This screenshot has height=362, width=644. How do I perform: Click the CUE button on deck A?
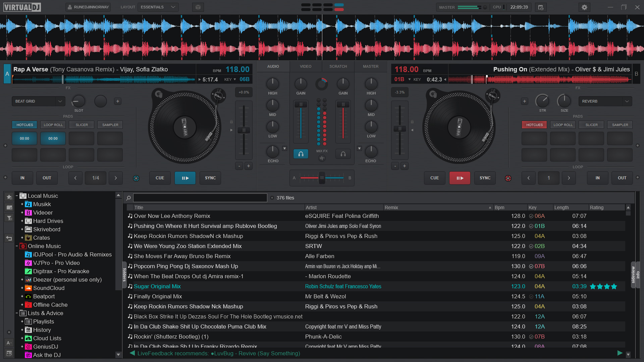click(x=160, y=178)
